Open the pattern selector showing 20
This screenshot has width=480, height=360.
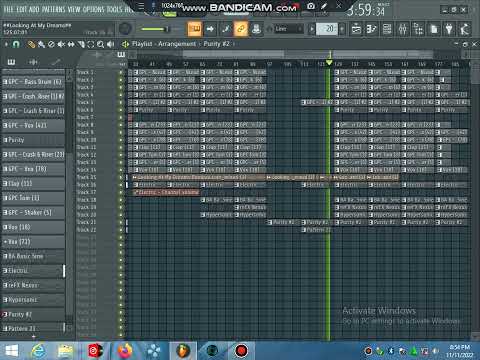[327, 29]
